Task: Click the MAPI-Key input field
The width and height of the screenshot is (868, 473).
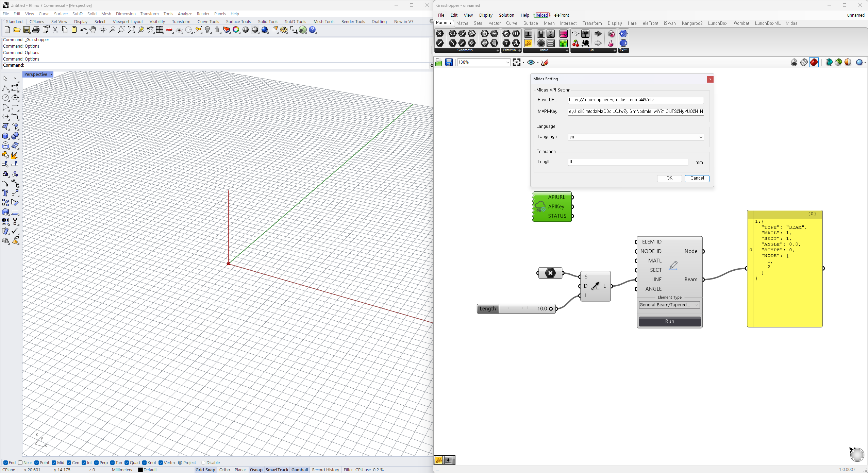Action: [636, 112]
